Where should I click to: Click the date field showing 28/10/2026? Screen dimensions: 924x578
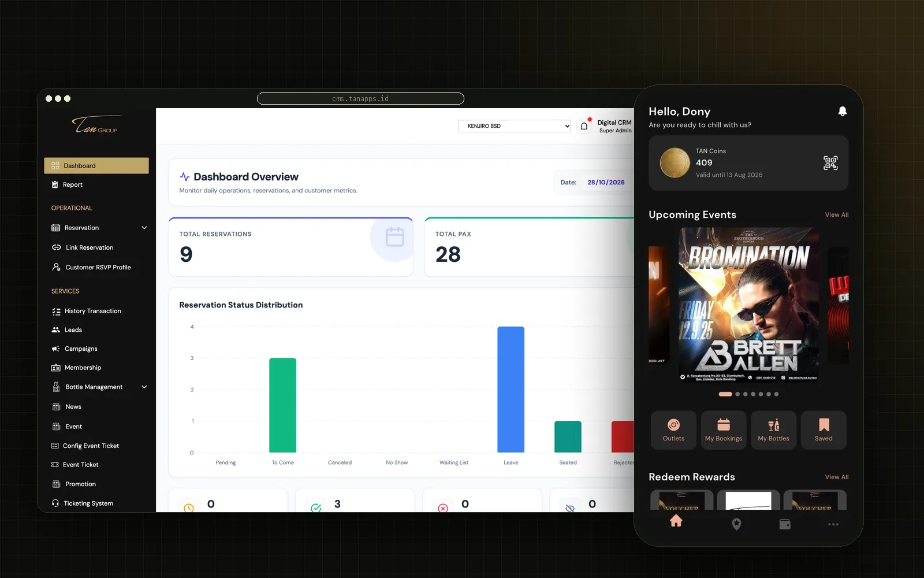click(606, 183)
